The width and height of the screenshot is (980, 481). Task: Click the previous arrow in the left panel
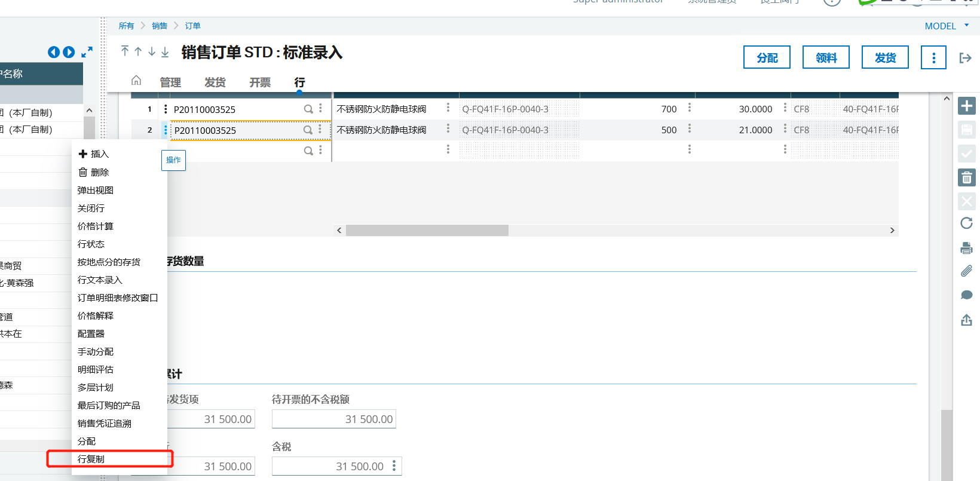point(54,53)
